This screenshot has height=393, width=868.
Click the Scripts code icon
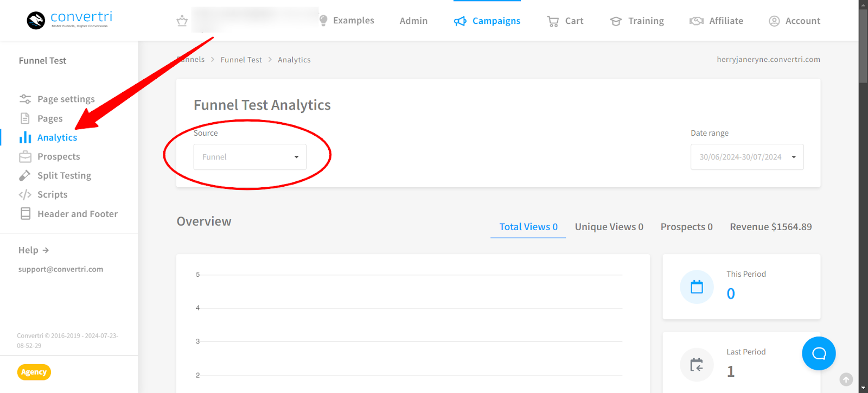coord(25,194)
